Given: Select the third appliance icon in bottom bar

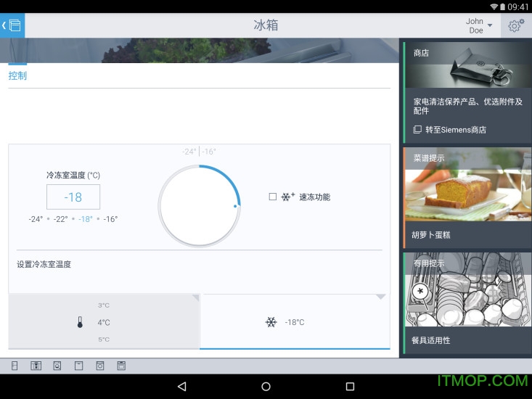Looking at the screenshot, I should (57, 366).
